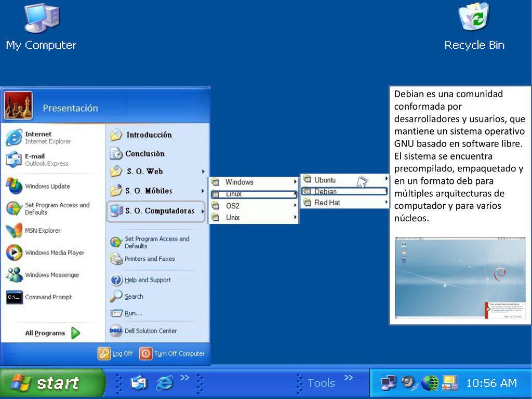Expand the S. O. Móbiles submenu arrow
Screen dimensions: 532x399
click(203, 191)
